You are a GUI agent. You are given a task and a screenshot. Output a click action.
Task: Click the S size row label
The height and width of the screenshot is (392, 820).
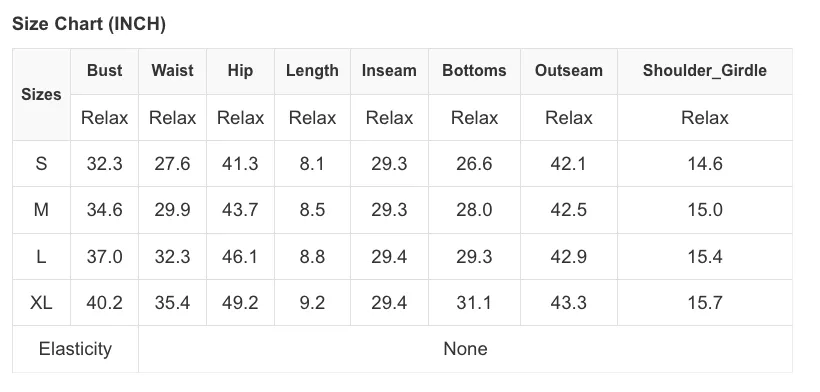point(41,164)
